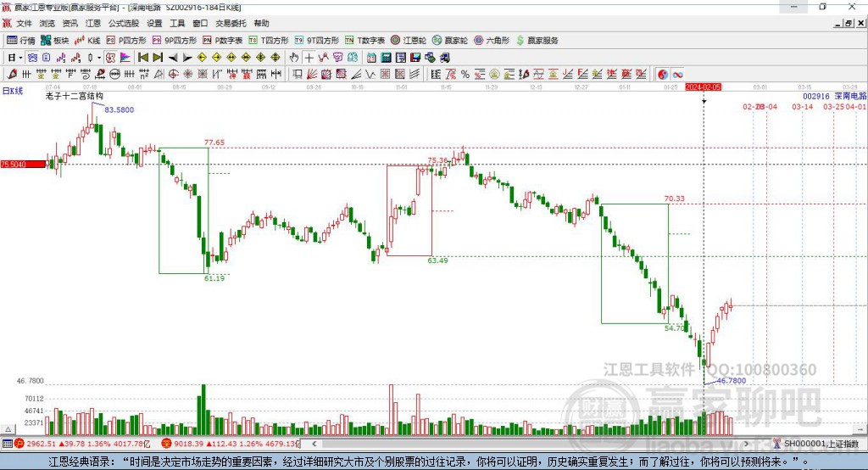Select the red fan lines tool
The image size is (868, 470).
click(x=312, y=75)
